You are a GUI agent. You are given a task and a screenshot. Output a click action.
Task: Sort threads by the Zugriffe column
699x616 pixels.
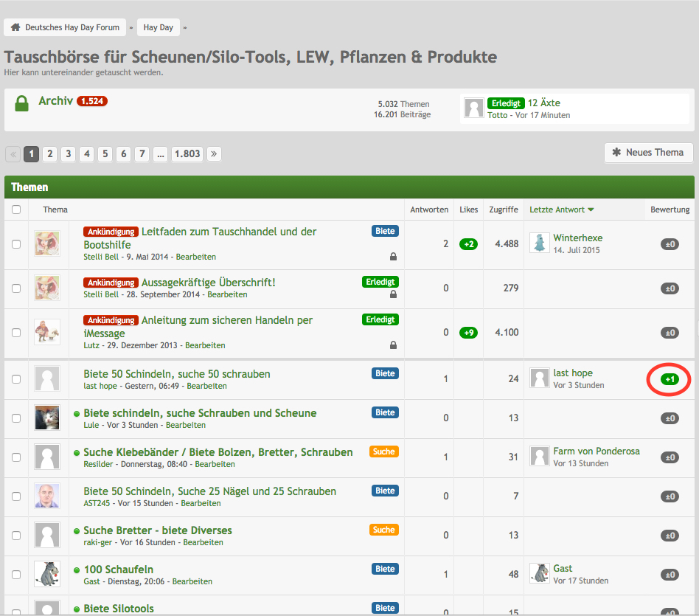point(503,210)
